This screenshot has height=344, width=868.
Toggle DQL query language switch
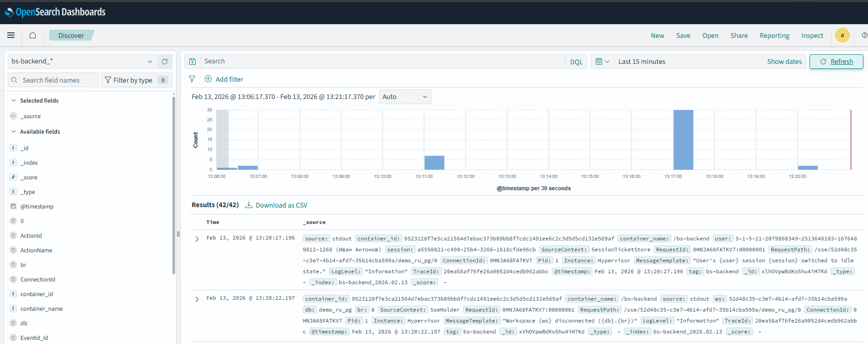576,62
